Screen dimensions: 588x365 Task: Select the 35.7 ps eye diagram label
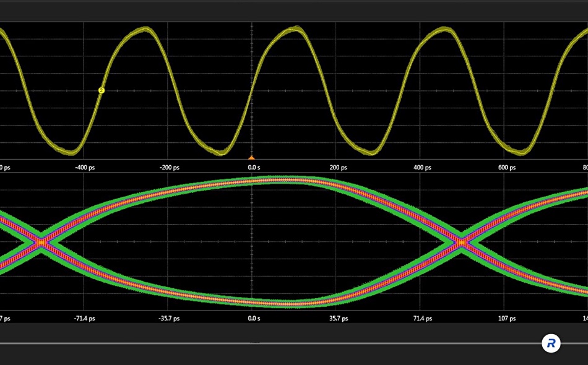(339, 319)
